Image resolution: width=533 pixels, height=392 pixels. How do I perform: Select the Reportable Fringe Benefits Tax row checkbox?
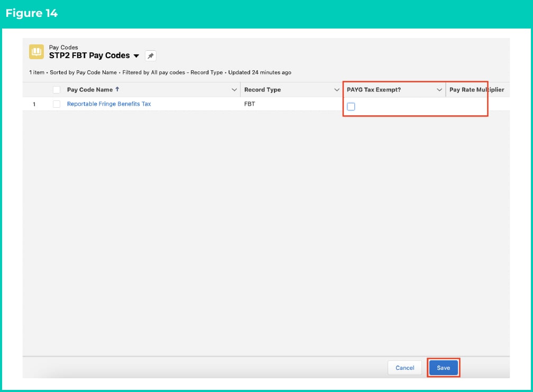click(57, 104)
